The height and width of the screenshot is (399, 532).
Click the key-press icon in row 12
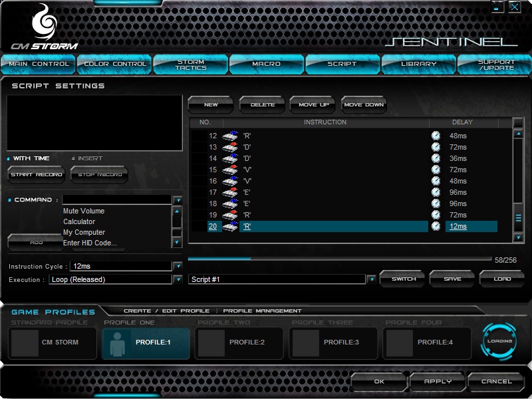point(230,136)
